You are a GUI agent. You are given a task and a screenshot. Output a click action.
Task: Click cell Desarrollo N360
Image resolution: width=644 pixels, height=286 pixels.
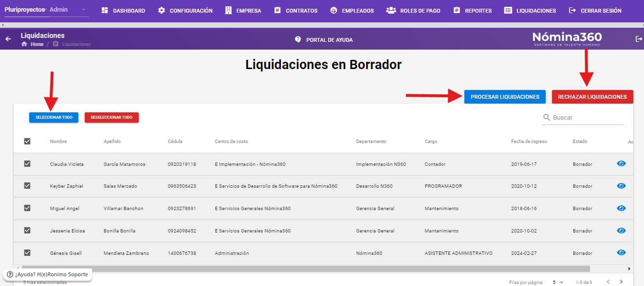[x=374, y=186]
